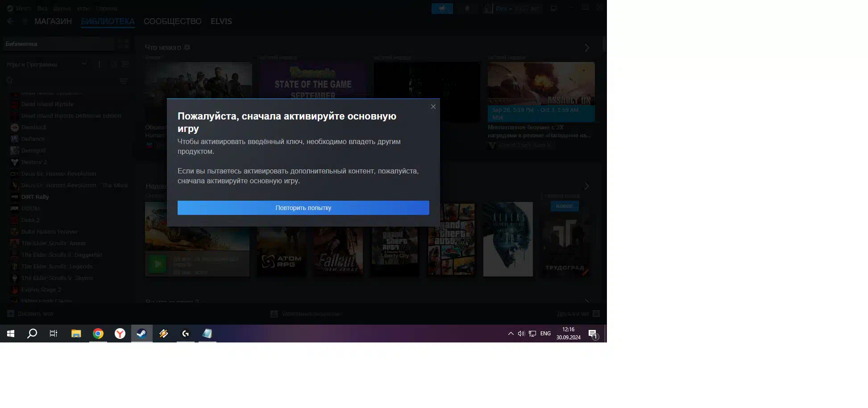Open the GTA IV Liberty City cover

coord(395,251)
